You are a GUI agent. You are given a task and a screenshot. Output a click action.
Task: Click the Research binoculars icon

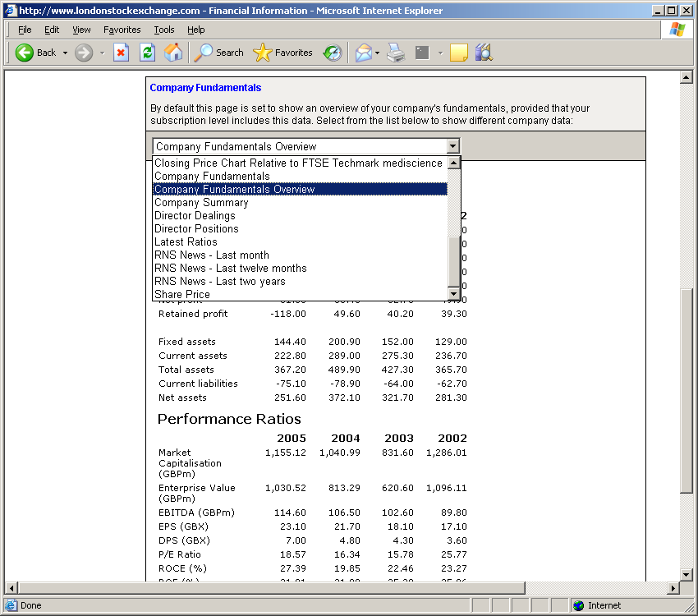pos(484,53)
